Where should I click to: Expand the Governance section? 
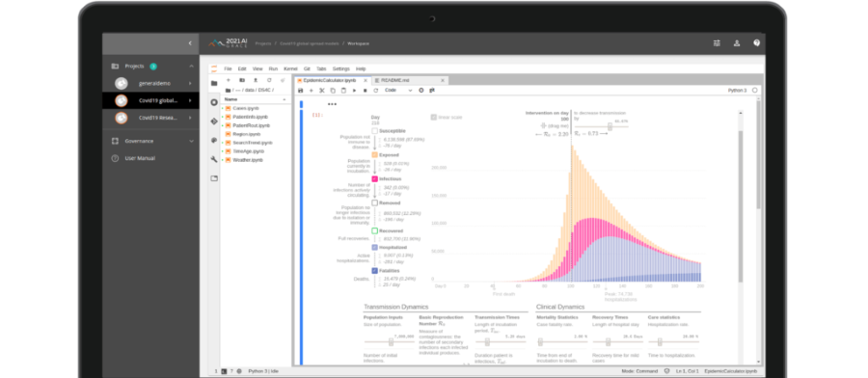point(192,141)
